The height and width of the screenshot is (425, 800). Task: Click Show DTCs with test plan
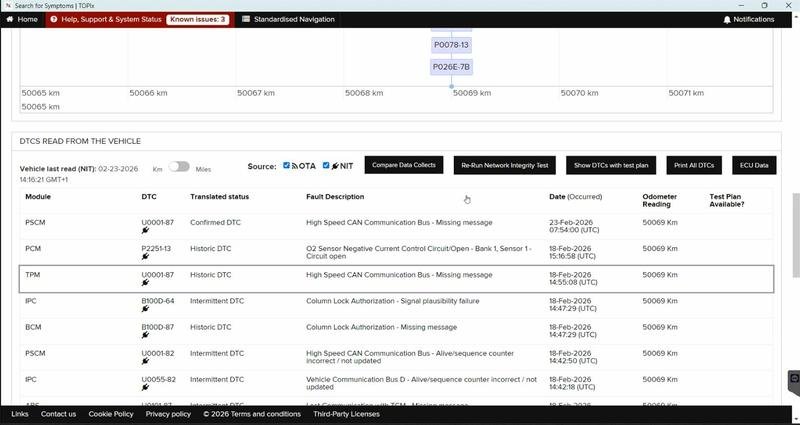coord(611,165)
